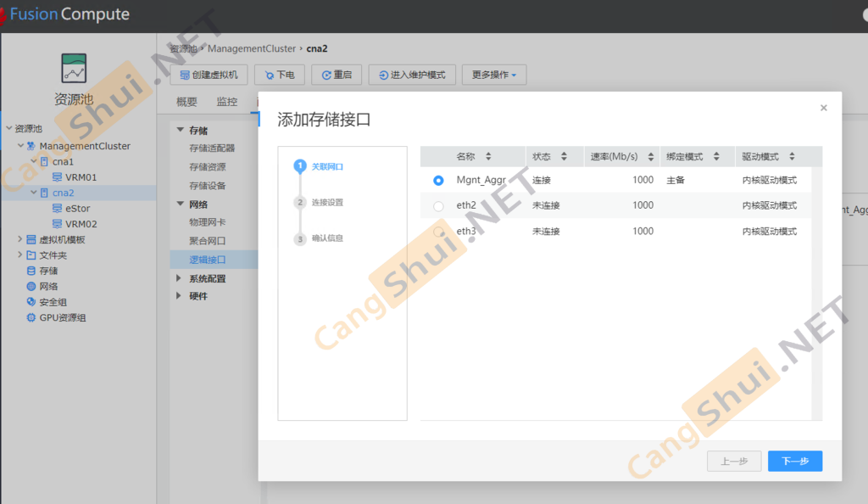Click the ManagementCluster cluster icon
The width and height of the screenshot is (868, 504).
click(x=31, y=146)
